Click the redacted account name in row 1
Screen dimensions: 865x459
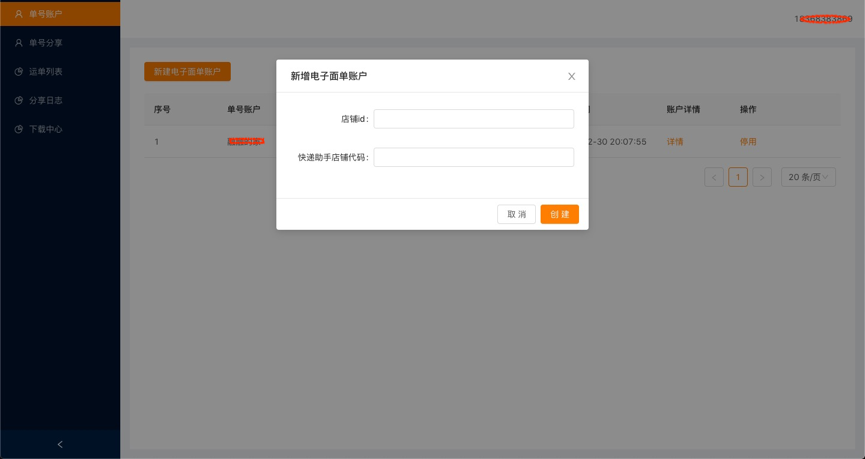tap(246, 142)
